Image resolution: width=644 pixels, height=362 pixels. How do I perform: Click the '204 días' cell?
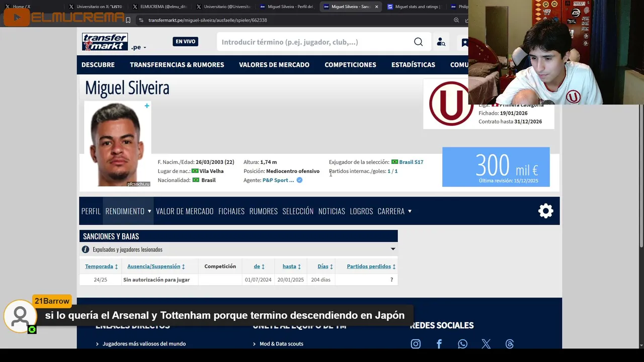click(x=320, y=280)
